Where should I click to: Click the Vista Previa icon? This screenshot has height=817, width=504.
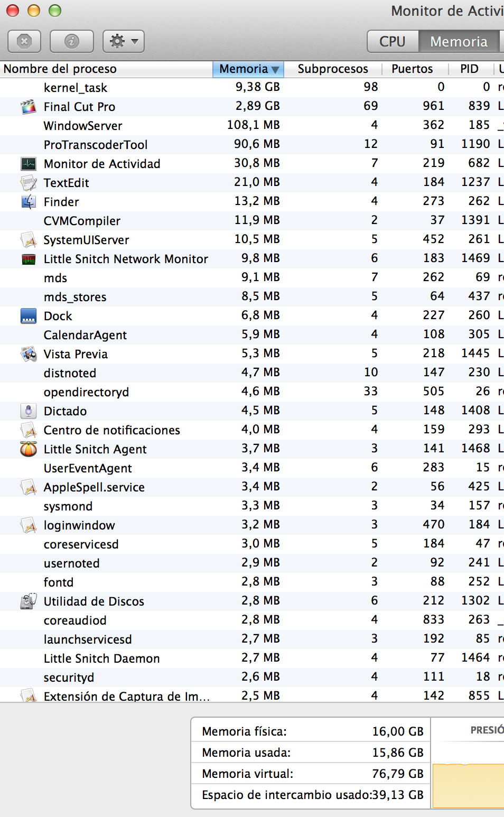click(29, 354)
